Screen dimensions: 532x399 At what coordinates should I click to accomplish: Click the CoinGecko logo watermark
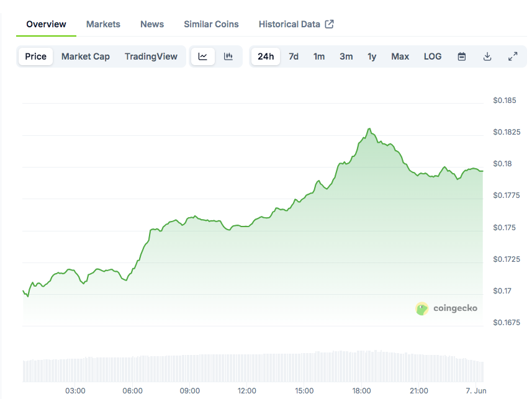point(446,308)
